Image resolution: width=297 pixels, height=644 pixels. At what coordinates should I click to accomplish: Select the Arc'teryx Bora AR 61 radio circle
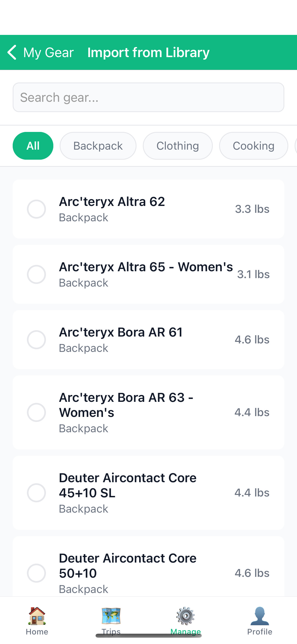(36, 340)
